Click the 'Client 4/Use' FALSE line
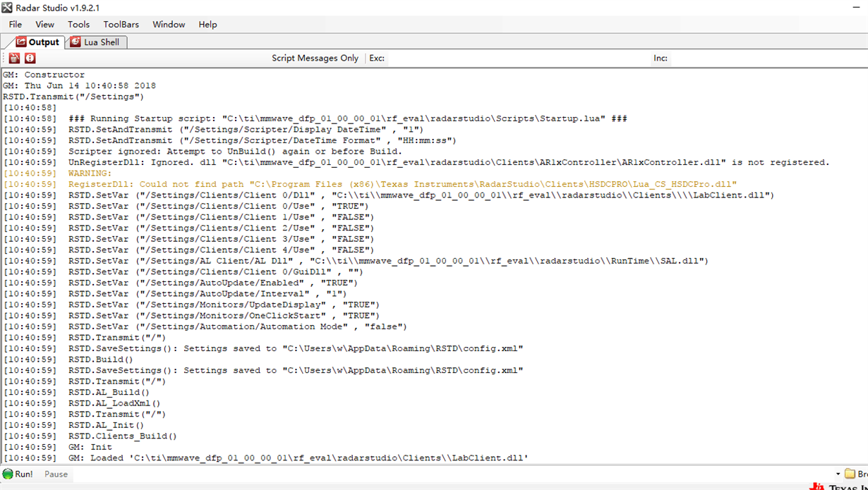This screenshot has height=490, width=868. click(x=188, y=250)
